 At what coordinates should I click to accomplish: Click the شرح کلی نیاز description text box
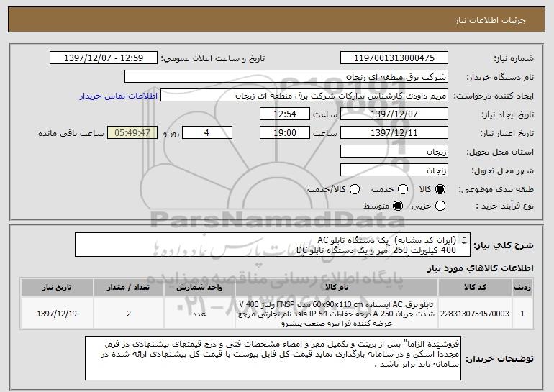coord(273,245)
